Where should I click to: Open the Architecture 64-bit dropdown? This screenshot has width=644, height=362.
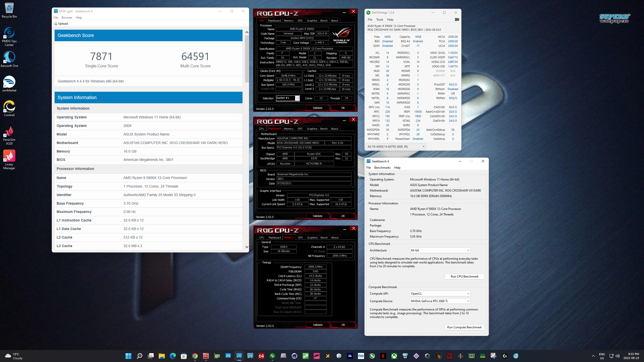tap(440, 250)
